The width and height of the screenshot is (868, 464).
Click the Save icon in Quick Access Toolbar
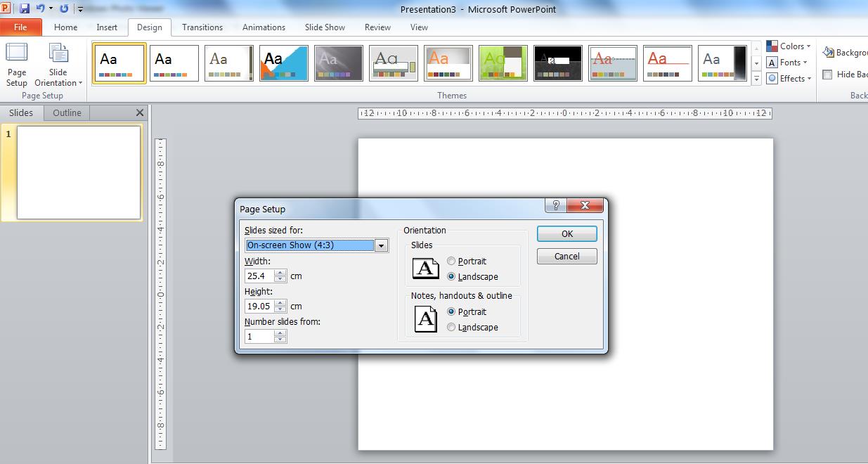[26, 8]
